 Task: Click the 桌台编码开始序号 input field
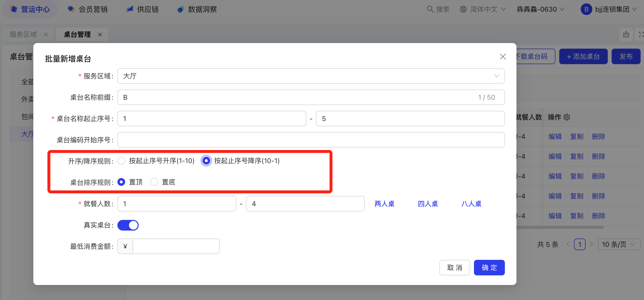pos(310,140)
